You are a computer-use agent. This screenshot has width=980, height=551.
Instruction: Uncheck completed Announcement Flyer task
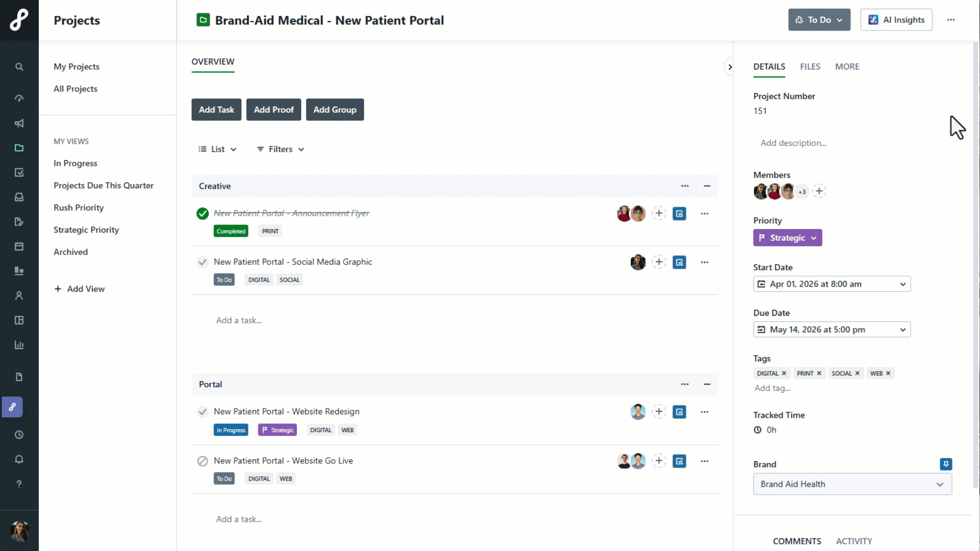[203, 213]
